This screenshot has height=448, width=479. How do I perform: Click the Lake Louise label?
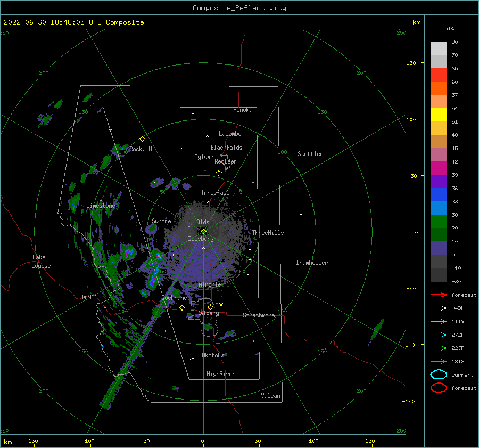click(x=41, y=262)
